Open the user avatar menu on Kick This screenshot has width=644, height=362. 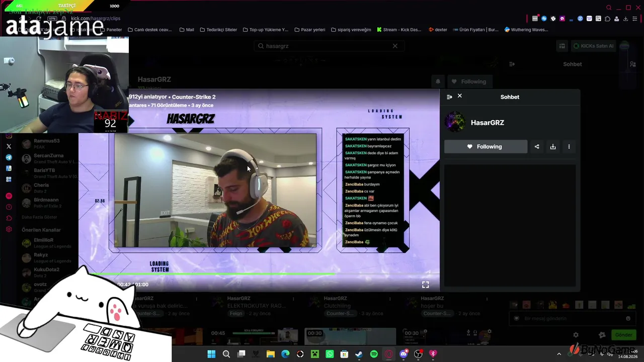(624, 46)
